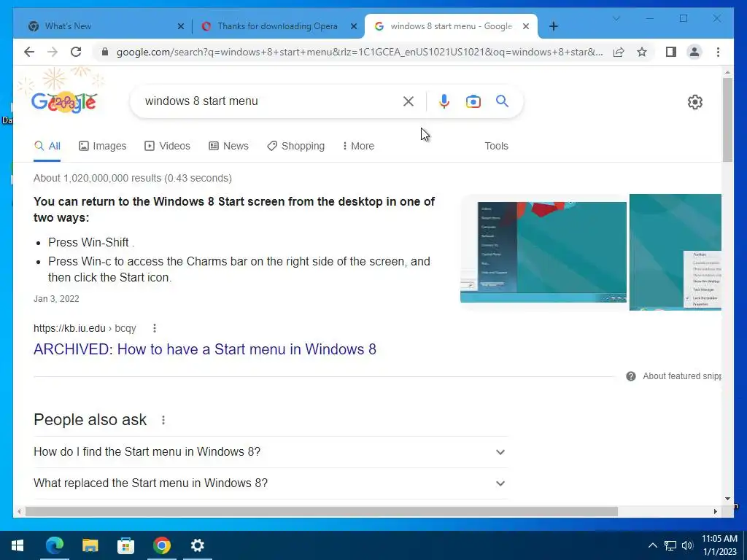This screenshot has height=560, width=747.
Task: Open the Windows Start button
Action: click(x=18, y=545)
